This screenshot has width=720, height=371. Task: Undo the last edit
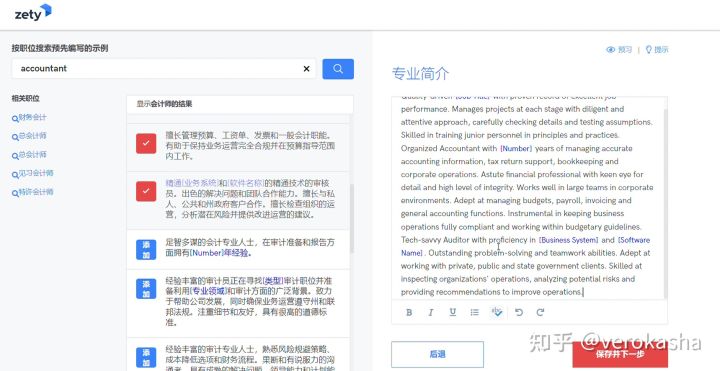[519, 313]
